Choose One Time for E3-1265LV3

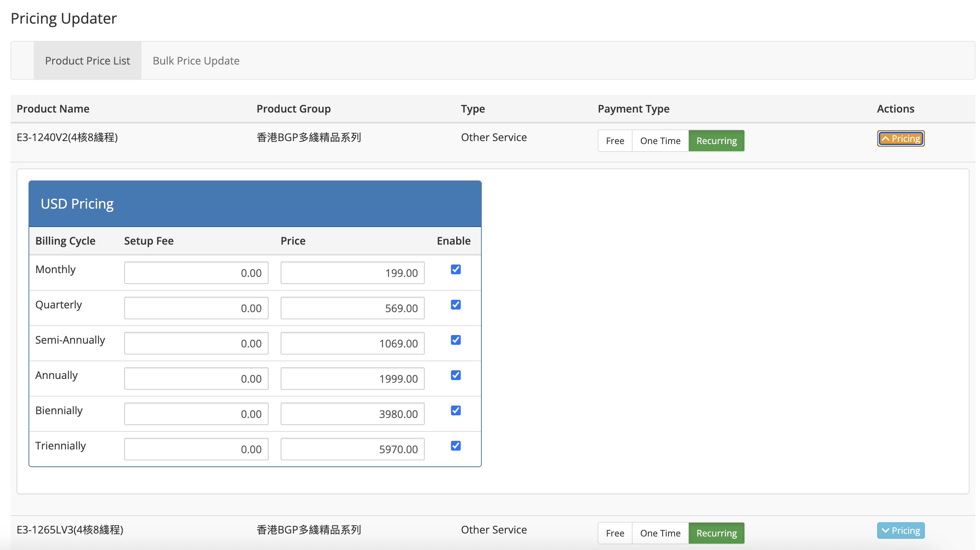pos(660,533)
